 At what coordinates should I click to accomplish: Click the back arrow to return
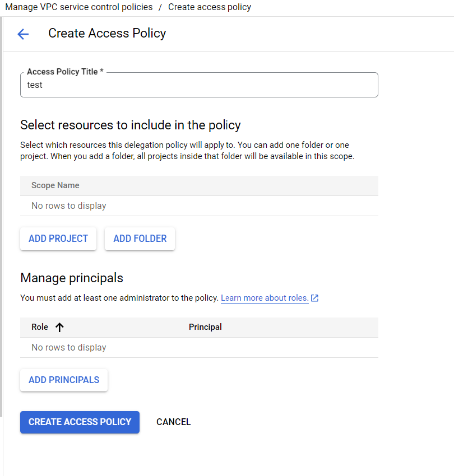22,34
